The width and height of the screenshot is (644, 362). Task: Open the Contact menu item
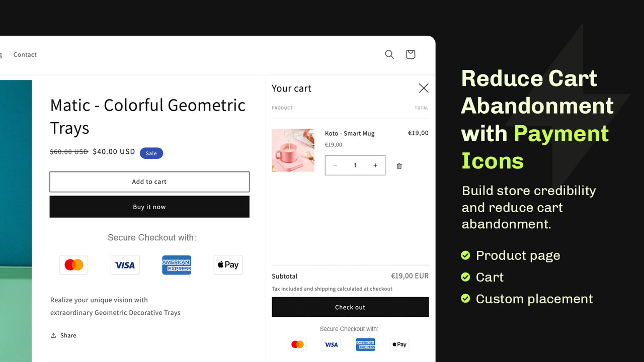pos(25,54)
